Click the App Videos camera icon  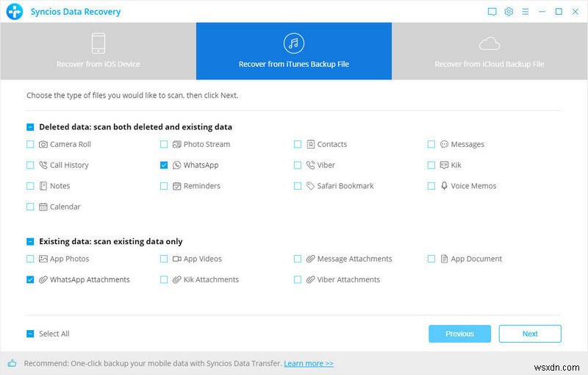click(x=176, y=259)
